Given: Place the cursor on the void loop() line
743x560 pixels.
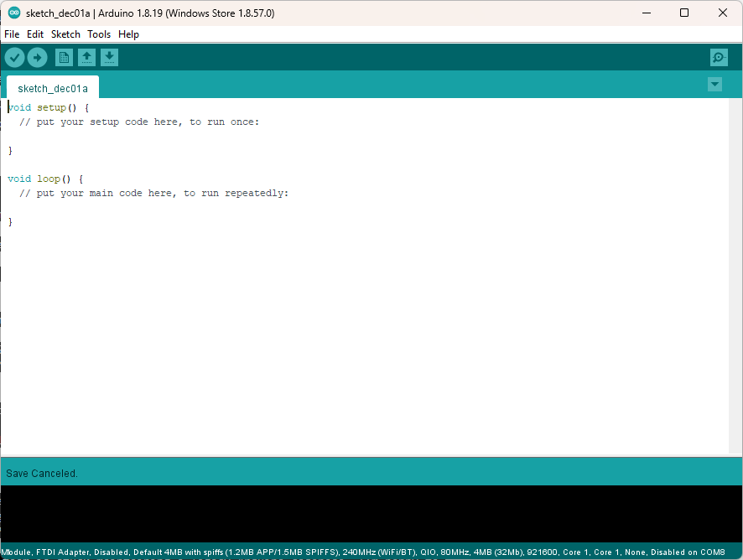Looking at the screenshot, I should click(45, 179).
